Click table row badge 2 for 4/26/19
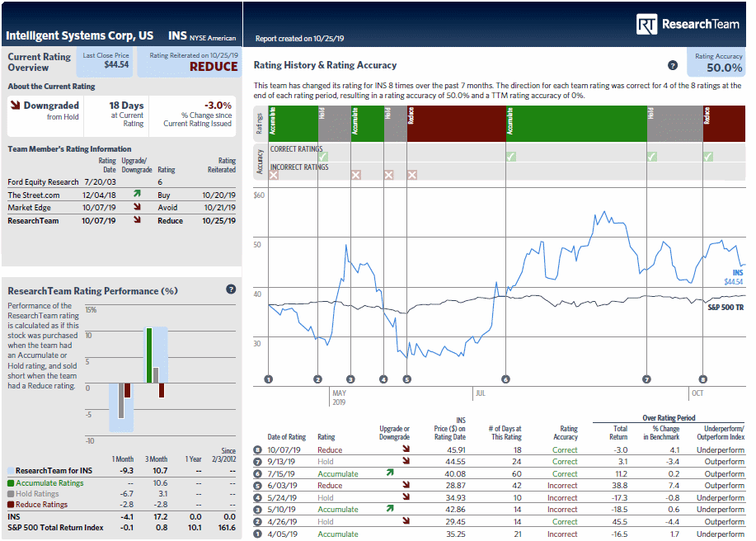The height and width of the screenshot is (541, 756). click(x=257, y=522)
